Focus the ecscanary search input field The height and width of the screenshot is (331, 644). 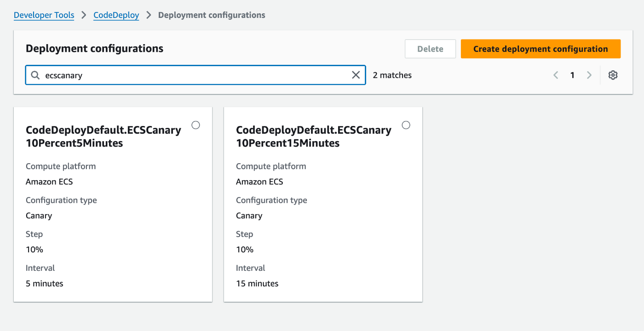coord(195,75)
